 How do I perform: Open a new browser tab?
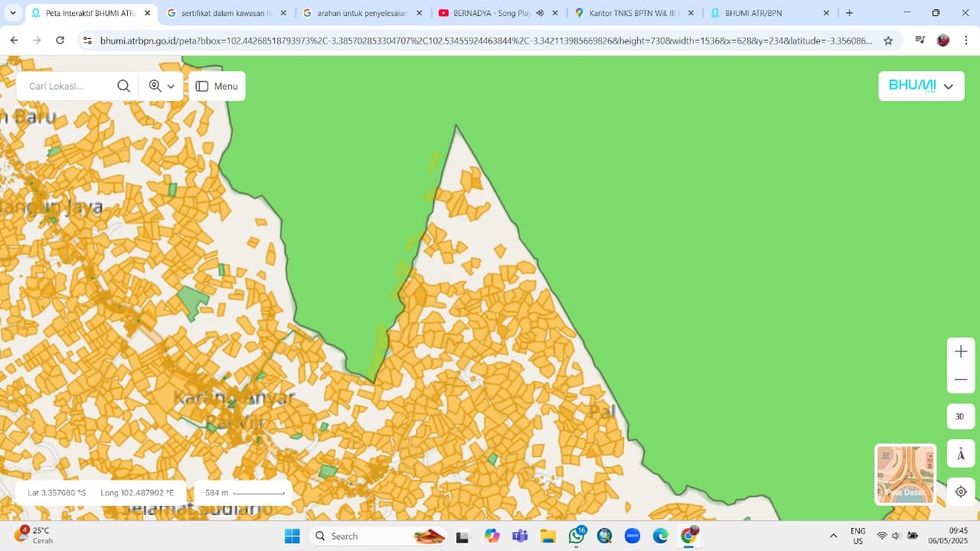click(x=849, y=13)
